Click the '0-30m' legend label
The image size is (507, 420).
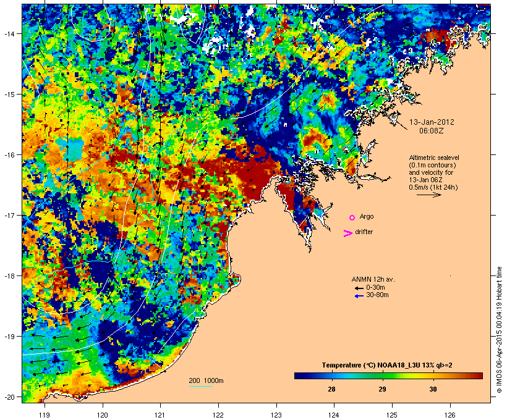375,288
